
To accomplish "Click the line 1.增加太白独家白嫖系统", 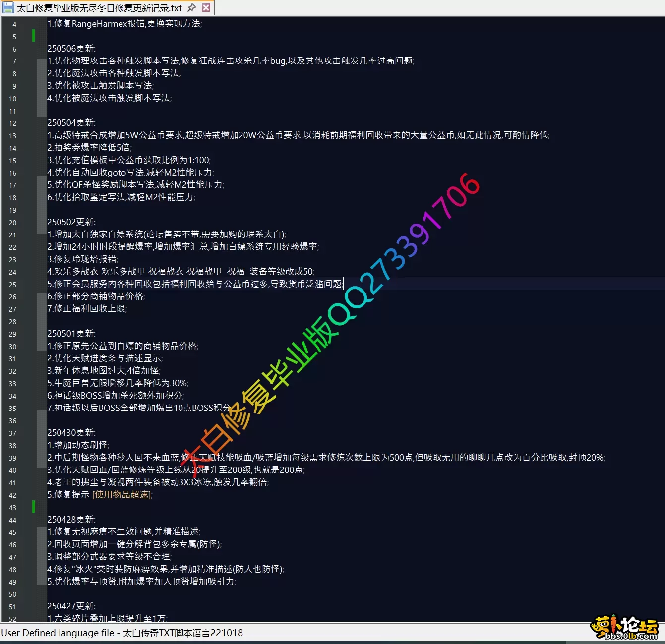I will [167, 234].
